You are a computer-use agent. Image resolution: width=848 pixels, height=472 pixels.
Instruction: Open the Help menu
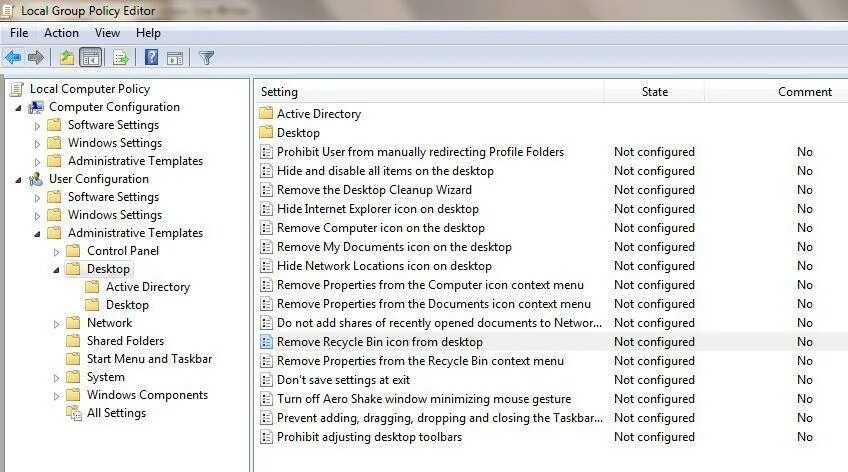pyautogui.click(x=148, y=33)
